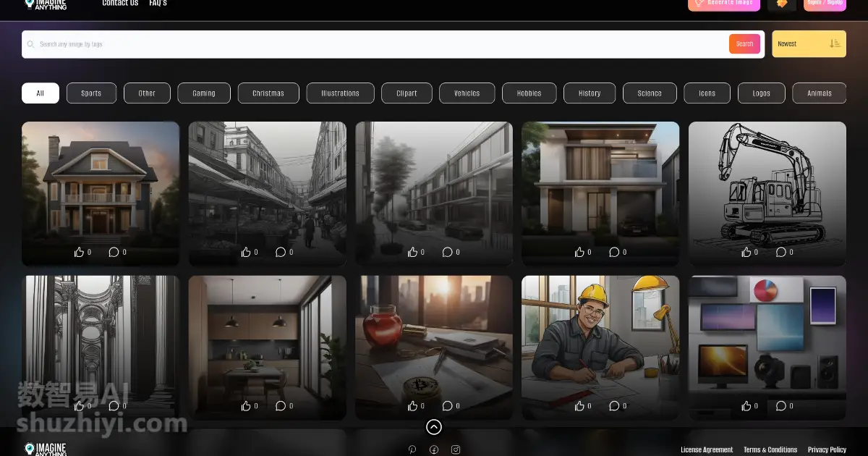This screenshot has height=456, width=868.
Task: Click the scroll-to-top chevron circle
Action: pos(434,427)
